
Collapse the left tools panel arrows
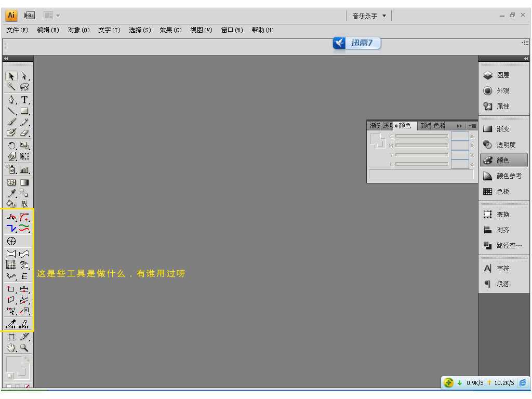(x=6, y=58)
